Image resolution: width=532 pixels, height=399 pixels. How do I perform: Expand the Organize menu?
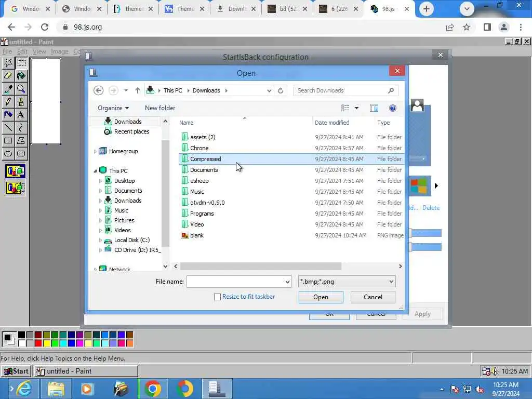(113, 108)
